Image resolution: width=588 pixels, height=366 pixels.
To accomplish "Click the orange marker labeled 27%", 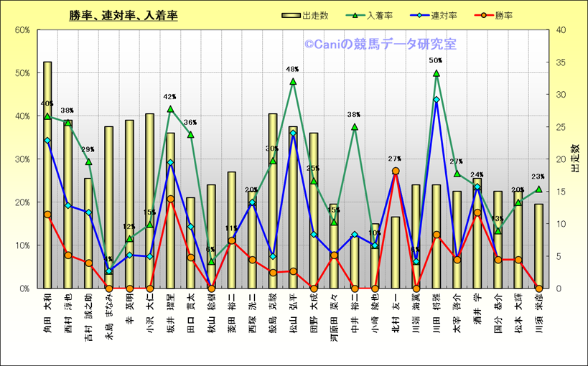I will pos(396,171).
